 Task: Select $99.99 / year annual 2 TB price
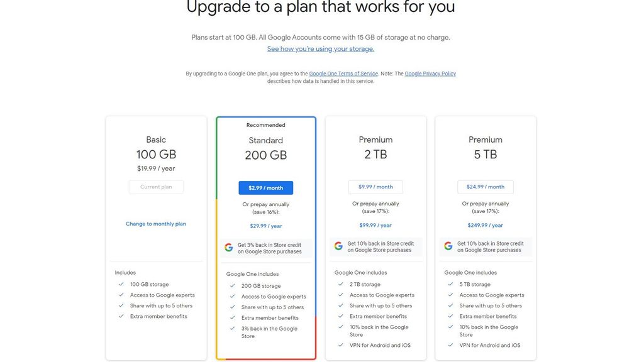(375, 226)
